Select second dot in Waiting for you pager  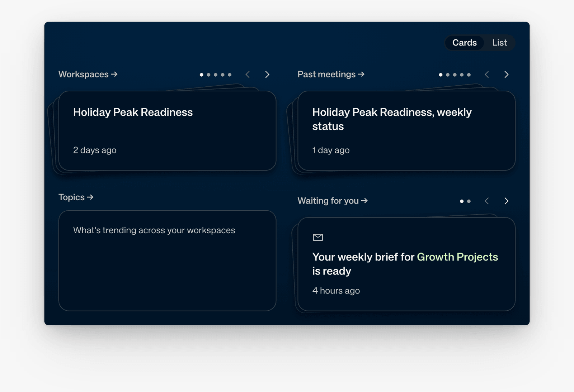pyautogui.click(x=469, y=201)
